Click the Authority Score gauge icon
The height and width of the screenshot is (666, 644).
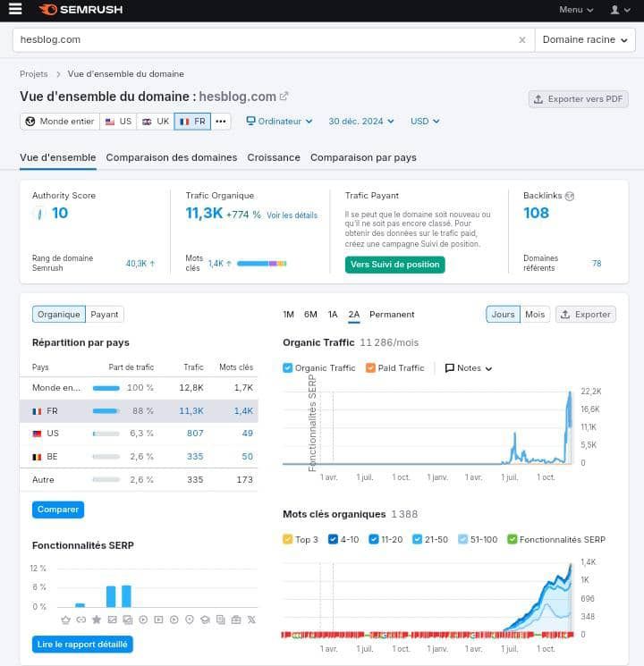click(39, 214)
